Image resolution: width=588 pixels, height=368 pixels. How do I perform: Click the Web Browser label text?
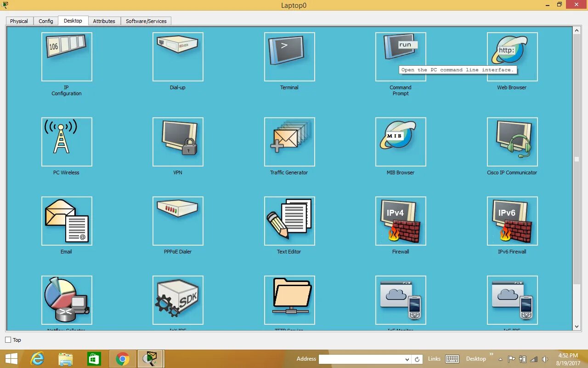(x=512, y=87)
